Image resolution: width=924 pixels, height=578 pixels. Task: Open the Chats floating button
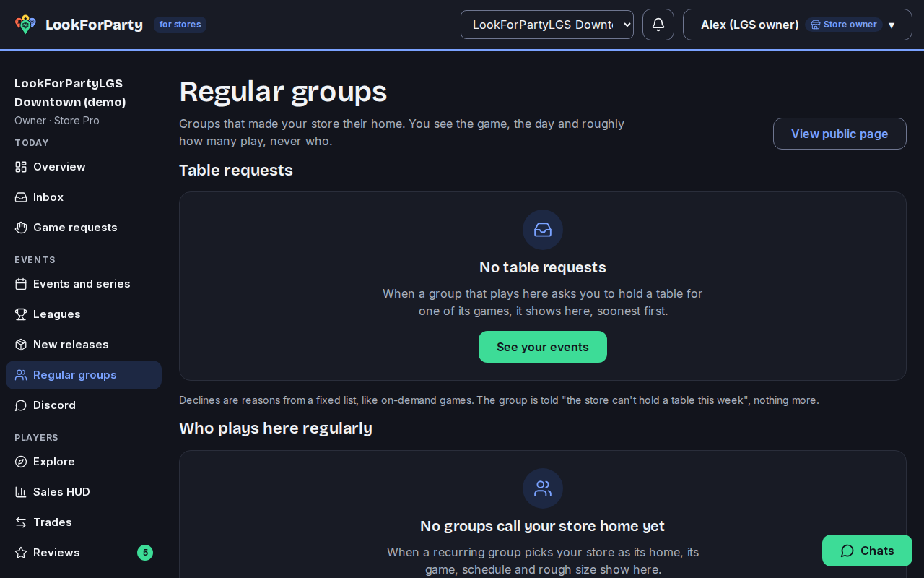[867, 551]
